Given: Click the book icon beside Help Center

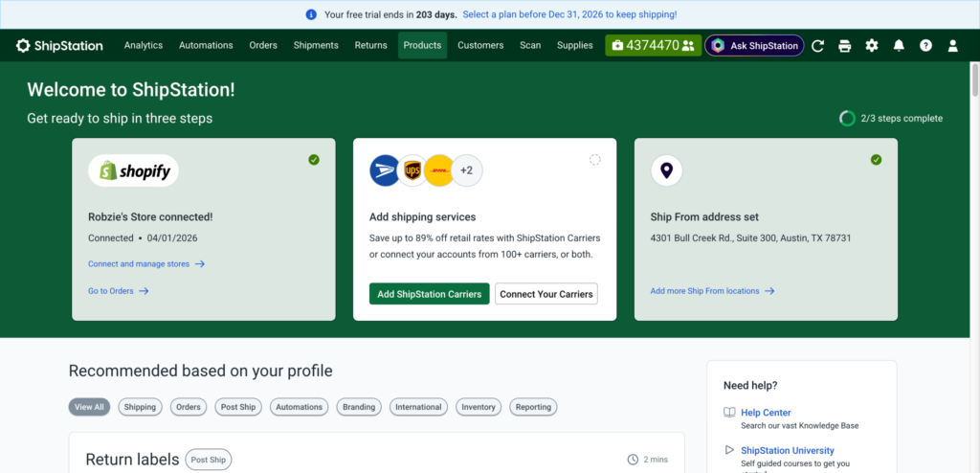Looking at the screenshot, I should click(728, 413).
